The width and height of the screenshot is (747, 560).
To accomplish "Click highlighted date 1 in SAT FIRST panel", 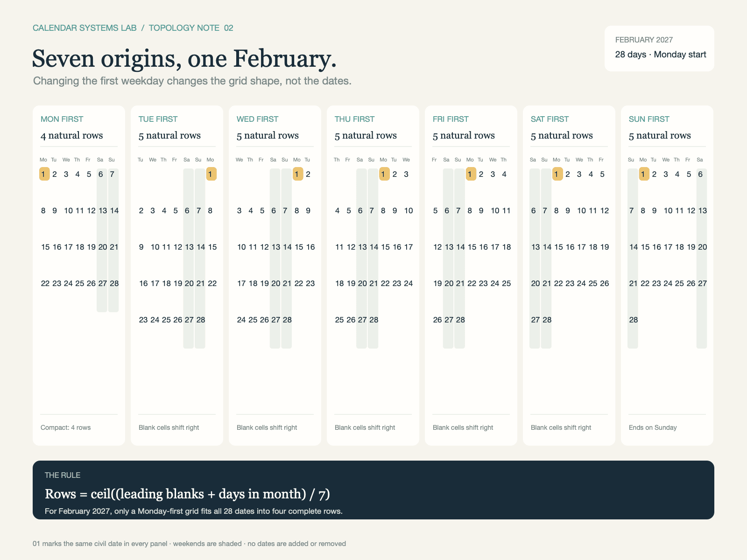I will pyautogui.click(x=557, y=174).
